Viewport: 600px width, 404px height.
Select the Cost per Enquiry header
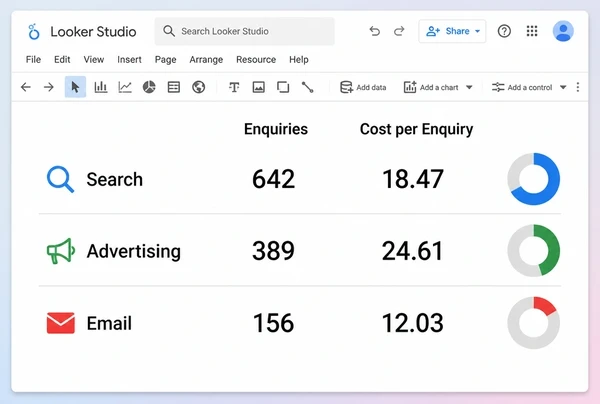(x=416, y=129)
